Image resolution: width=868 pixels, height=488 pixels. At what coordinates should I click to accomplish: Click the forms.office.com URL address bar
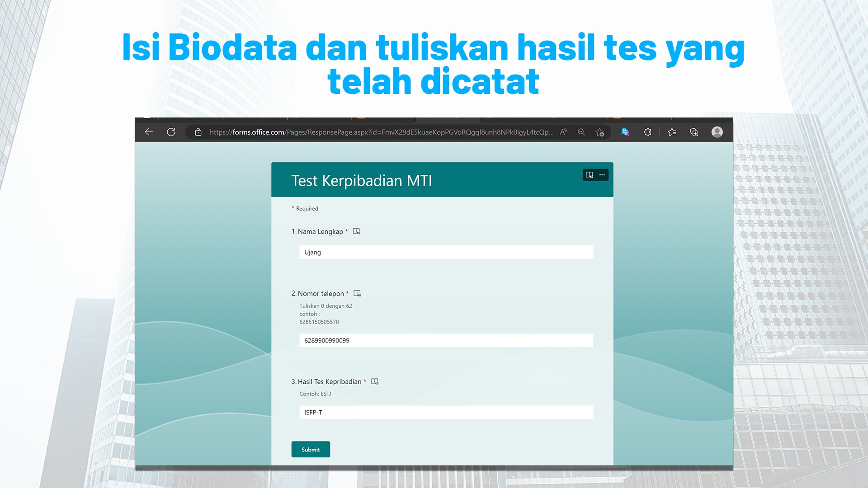(381, 132)
